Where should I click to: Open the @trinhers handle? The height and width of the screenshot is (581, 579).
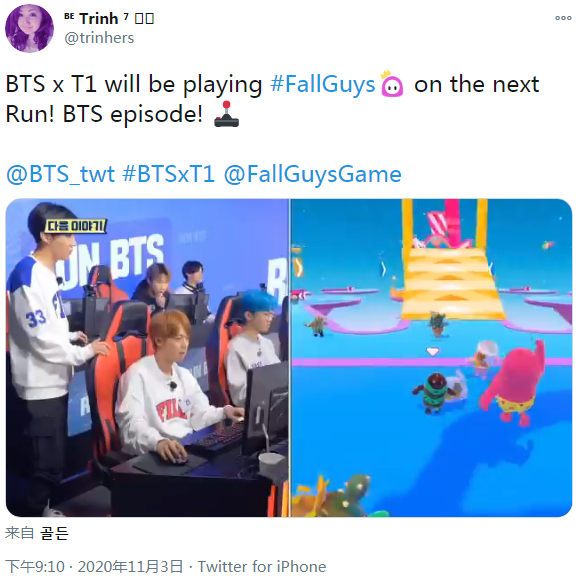pos(99,38)
